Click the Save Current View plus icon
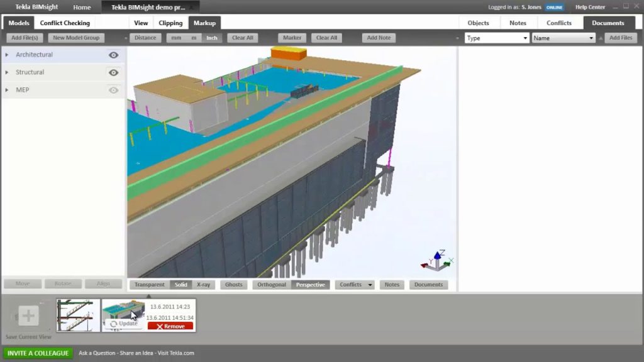 tap(28, 315)
